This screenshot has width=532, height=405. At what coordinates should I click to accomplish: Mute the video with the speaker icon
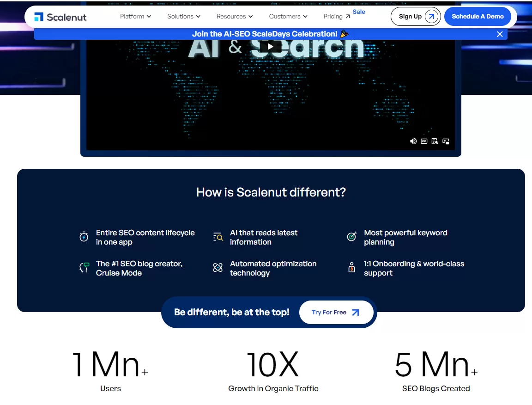click(413, 141)
